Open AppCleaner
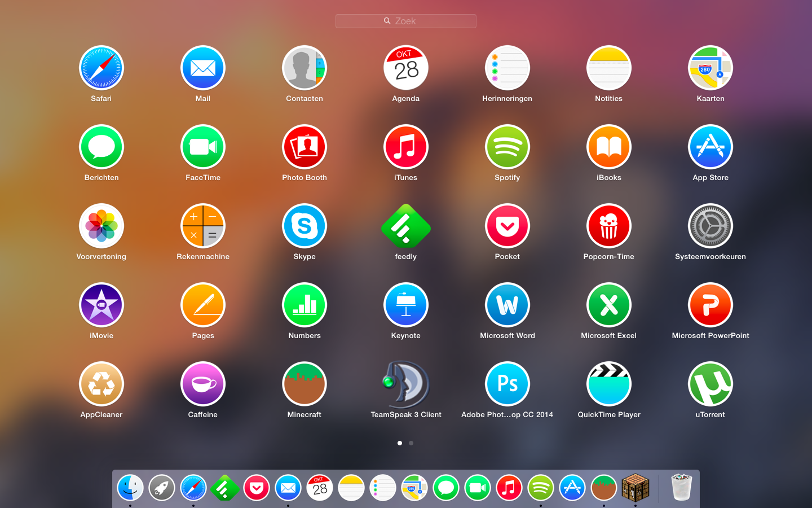This screenshot has width=812, height=508. click(101, 384)
